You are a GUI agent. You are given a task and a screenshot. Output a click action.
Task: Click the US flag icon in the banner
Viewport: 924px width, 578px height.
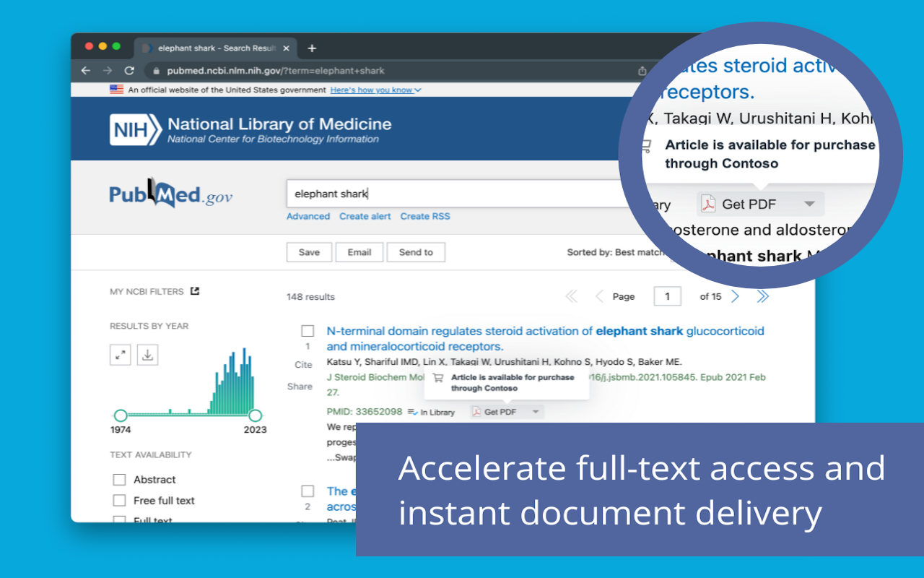click(116, 90)
